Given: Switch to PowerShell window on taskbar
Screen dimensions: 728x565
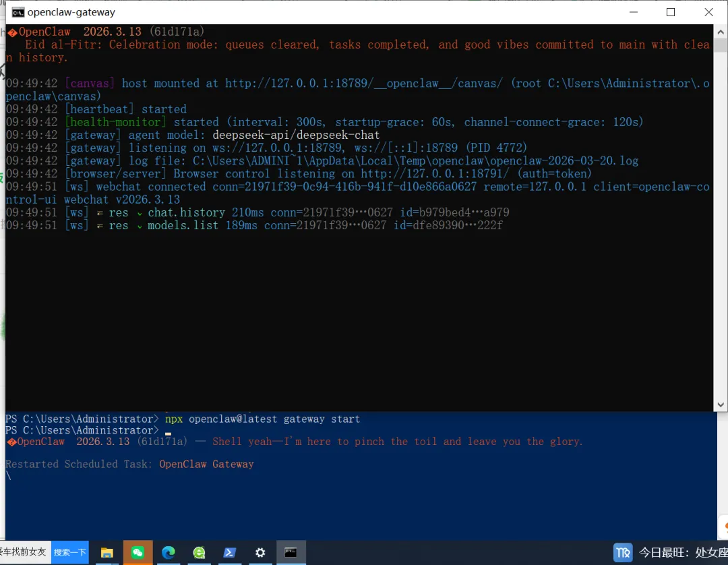Looking at the screenshot, I should [229, 552].
